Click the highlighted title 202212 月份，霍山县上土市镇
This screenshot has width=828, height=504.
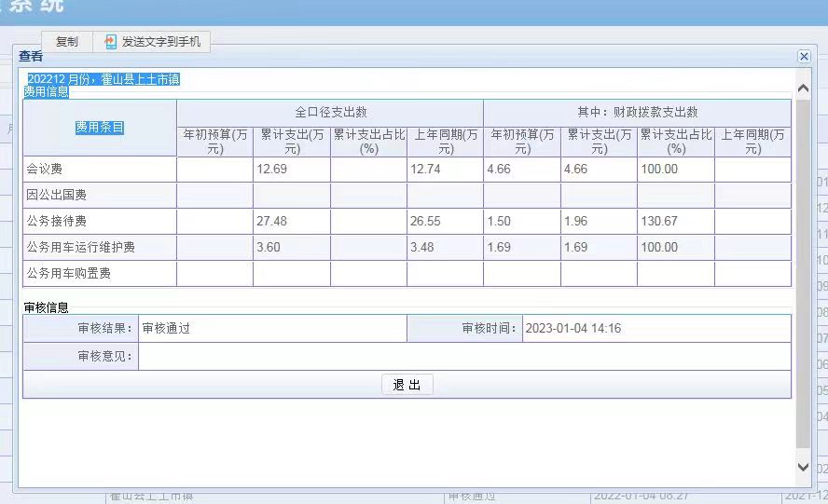click(103, 79)
